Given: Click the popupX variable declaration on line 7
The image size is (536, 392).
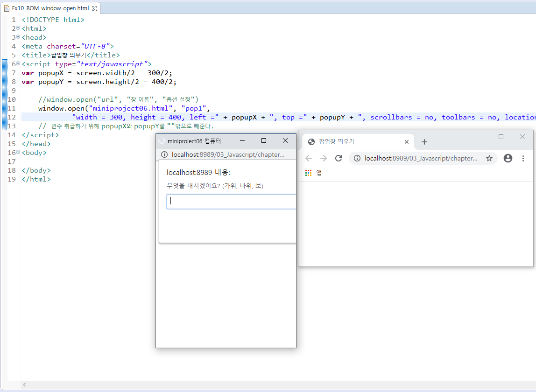Looking at the screenshot, I should coord(51,73).
